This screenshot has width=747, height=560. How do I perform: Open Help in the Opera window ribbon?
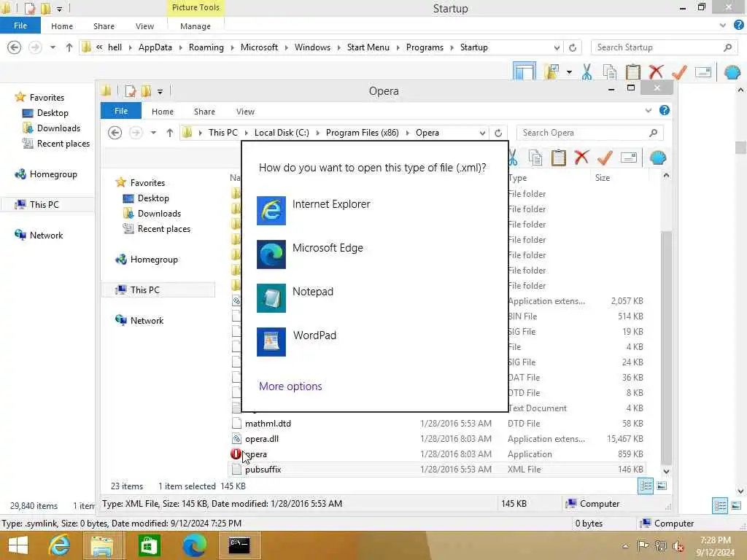coord(664,111)
